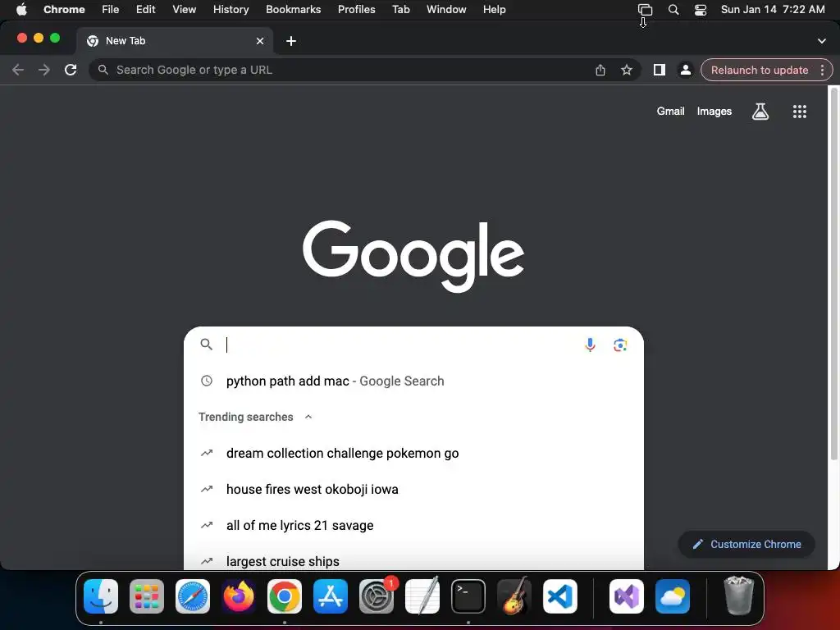
Task: Open the Chrome profile avatar icon
Action: (x=685, y=71)
